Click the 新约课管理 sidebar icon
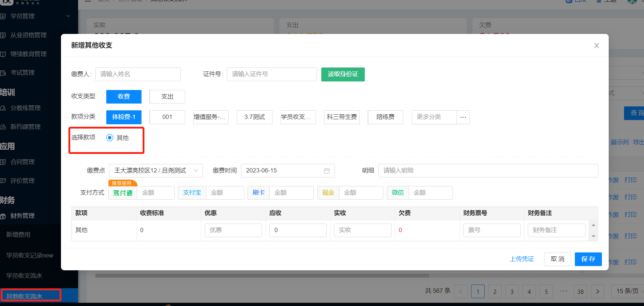This screenshot has width=644, height=306. coord(3,127)
